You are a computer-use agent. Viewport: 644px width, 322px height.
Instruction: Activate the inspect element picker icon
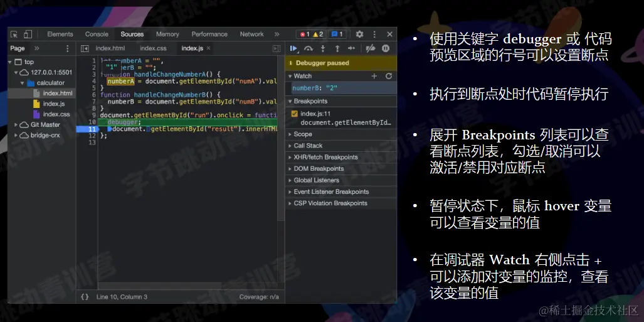[x=14, y=35]
